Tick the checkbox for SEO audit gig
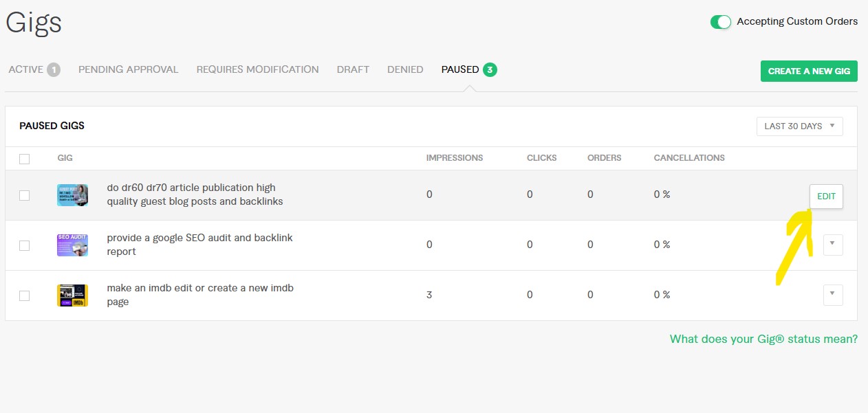The width and height of the screenshot is (868, 413). pos(25,245)
